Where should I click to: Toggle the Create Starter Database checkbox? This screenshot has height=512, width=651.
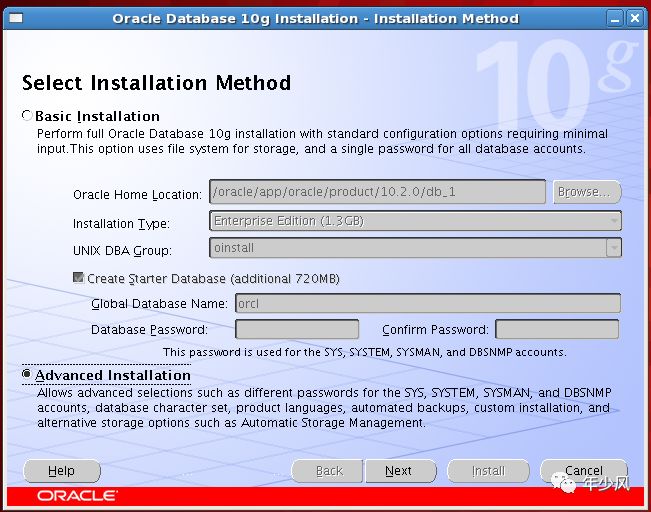tap(78, 277)
